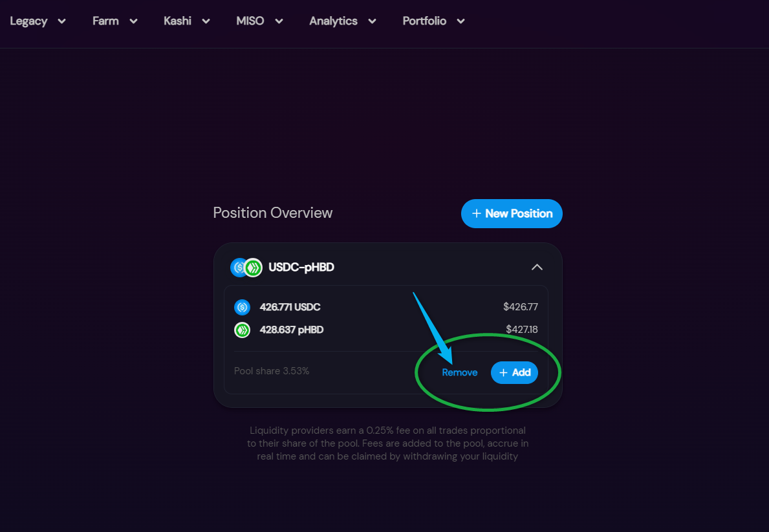This screenshot has width=769, height=532.
Task: Click the USDC-pHBD pair logo in header
Action: [x=246, y=267]
